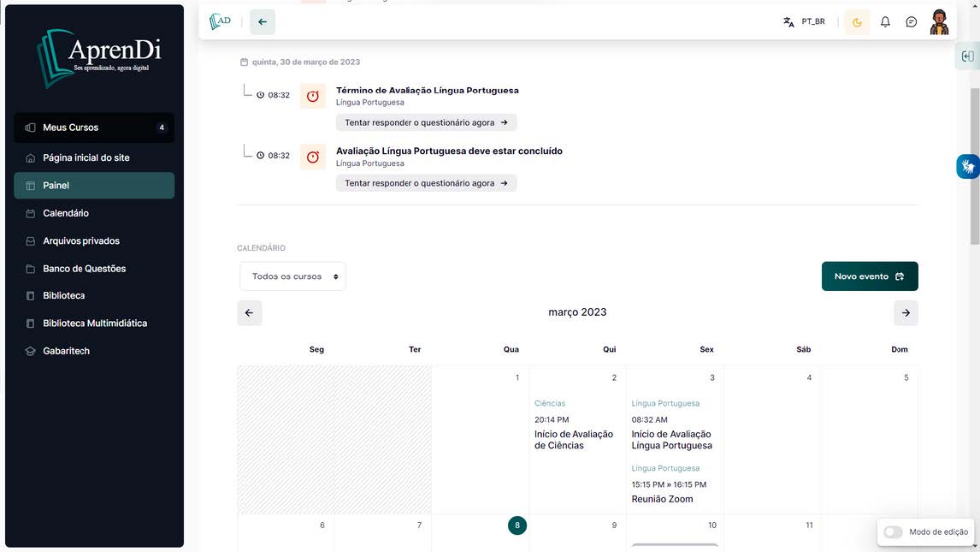Go to Biblioteca Multimidiática
980x552 pixels.
coord(95,323)
